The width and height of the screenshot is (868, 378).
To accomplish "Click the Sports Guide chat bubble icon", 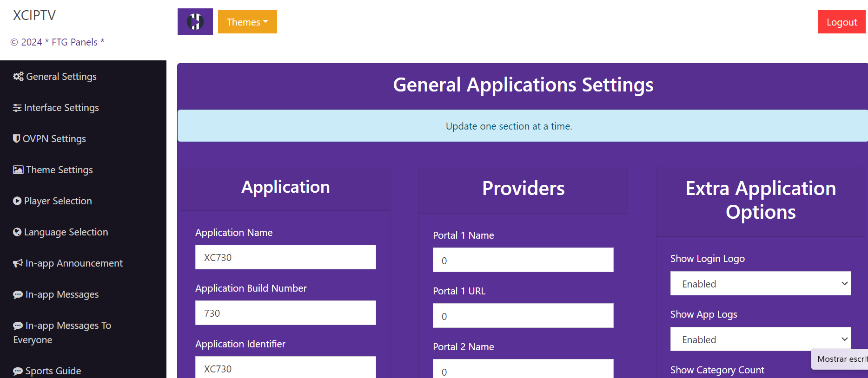I will click(18, 371).
